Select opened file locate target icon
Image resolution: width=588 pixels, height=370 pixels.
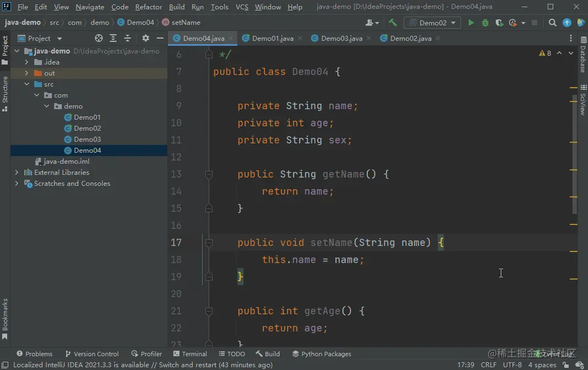click(x=99, y=38)
